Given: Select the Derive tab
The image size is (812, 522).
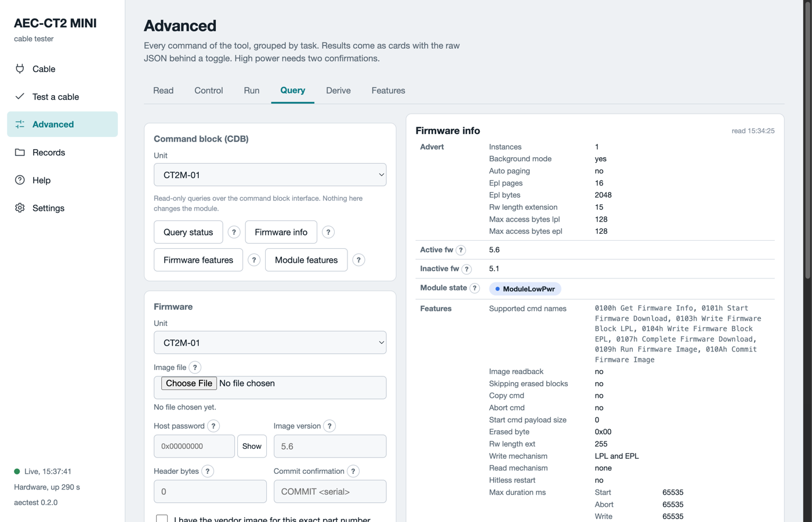Looking at the screenshot, I should click(x=338, y=90).
